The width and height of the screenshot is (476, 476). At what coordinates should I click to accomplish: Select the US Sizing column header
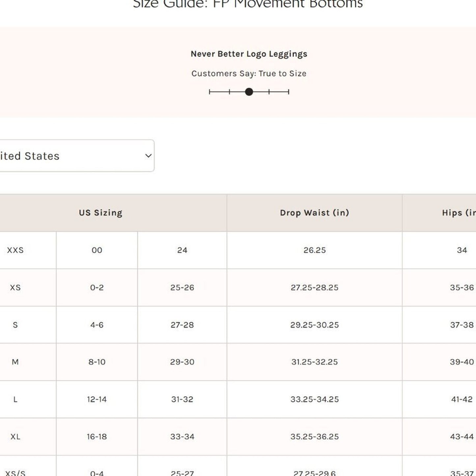point(100,213)
